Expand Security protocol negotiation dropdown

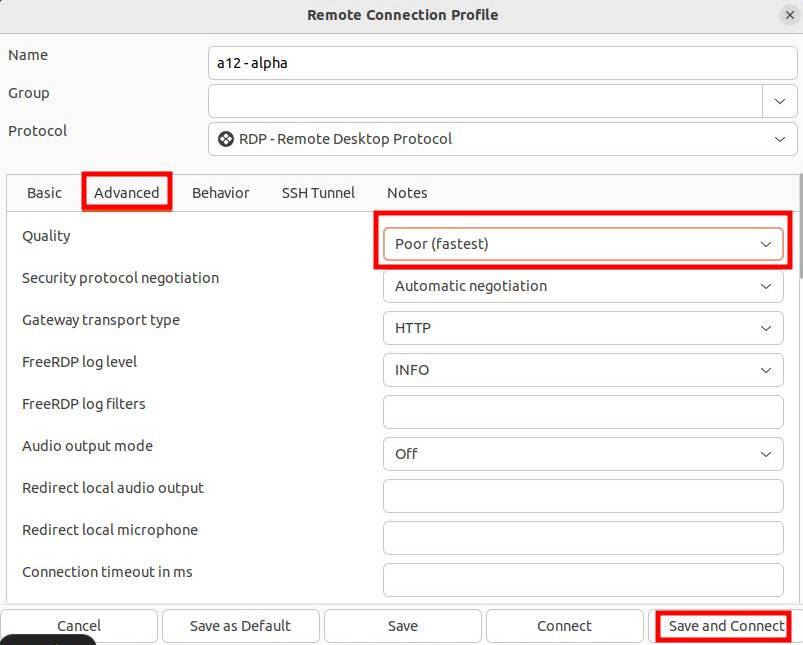tap(582, 286)
